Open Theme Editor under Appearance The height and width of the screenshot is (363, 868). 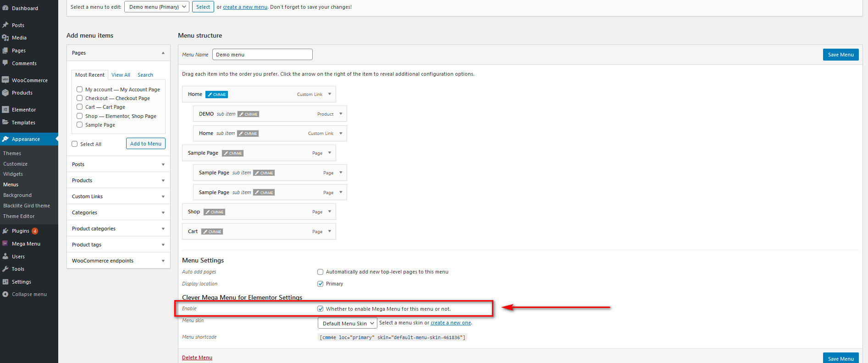pos(19,216)
